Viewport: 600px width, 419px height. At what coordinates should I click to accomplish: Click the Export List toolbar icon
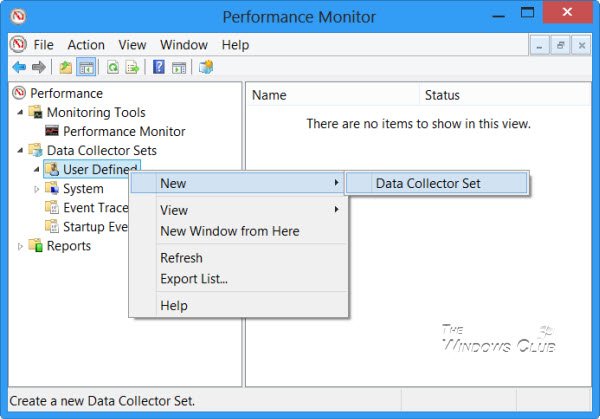[131, 67]
